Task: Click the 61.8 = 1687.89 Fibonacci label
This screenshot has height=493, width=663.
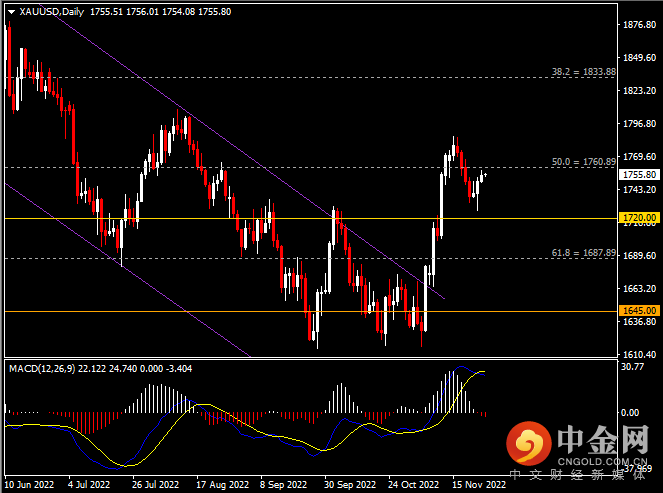Action: tap(582, 253)
